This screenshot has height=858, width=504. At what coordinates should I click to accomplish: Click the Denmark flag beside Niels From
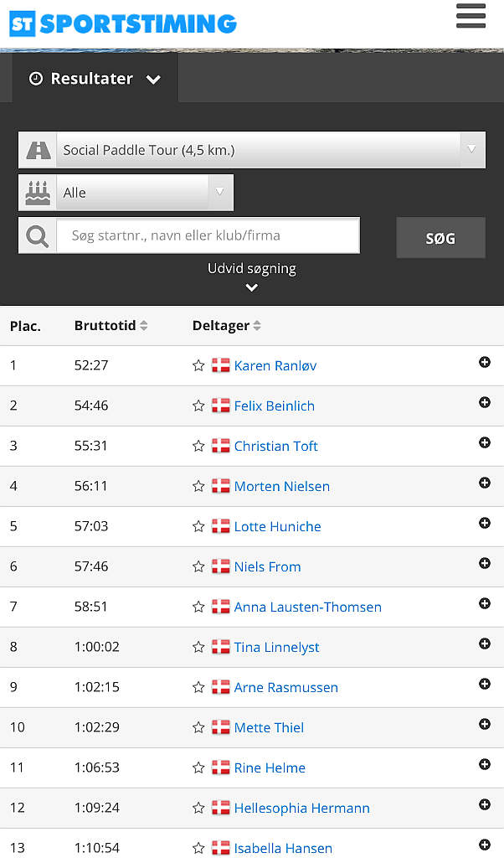[x=221, y=566]
